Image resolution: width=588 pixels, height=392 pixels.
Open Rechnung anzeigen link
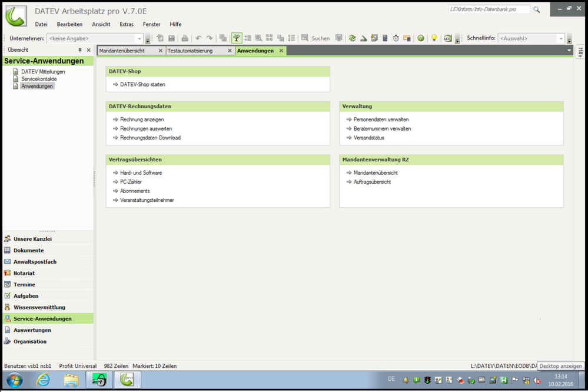tap(142, 119)
